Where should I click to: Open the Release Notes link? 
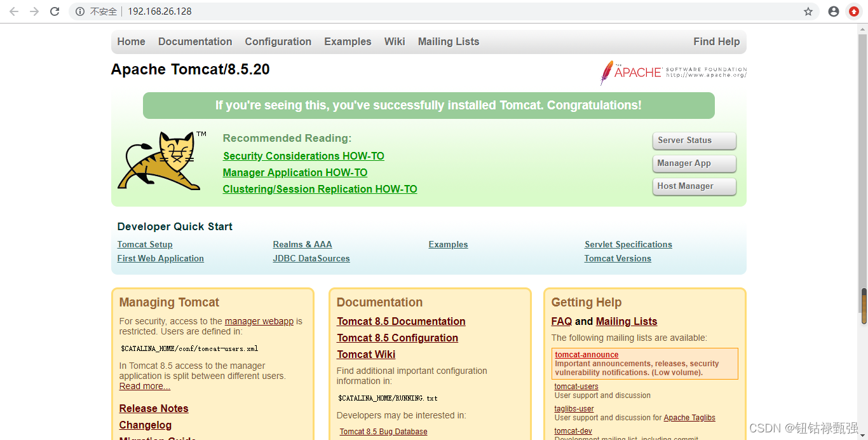pos(154,408)
